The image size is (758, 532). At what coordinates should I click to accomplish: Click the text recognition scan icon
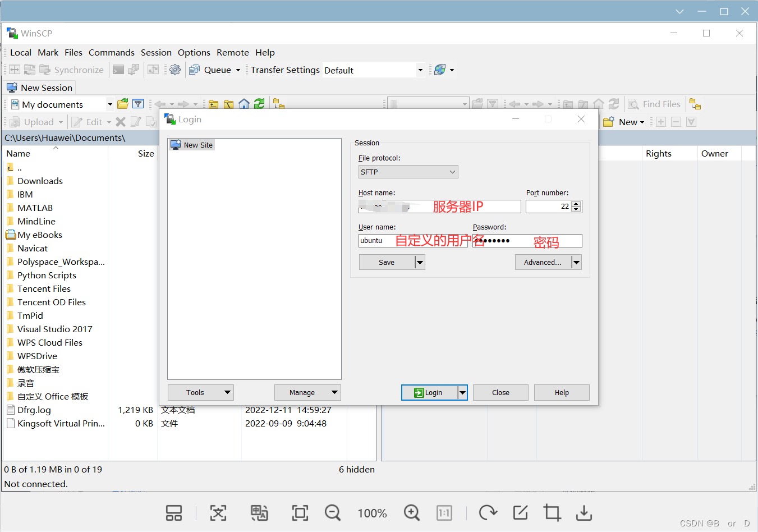tap(218, 512)
